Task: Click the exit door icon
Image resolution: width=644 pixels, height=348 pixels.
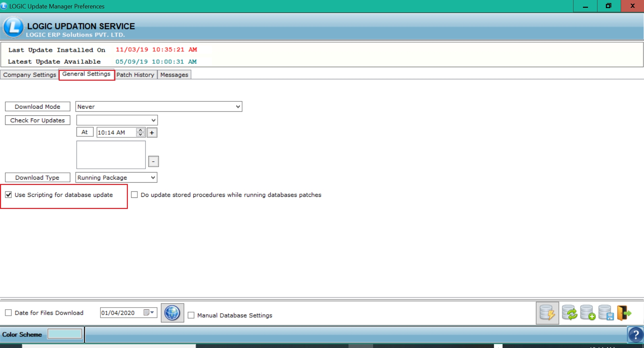Action: [x=624, y=313]
